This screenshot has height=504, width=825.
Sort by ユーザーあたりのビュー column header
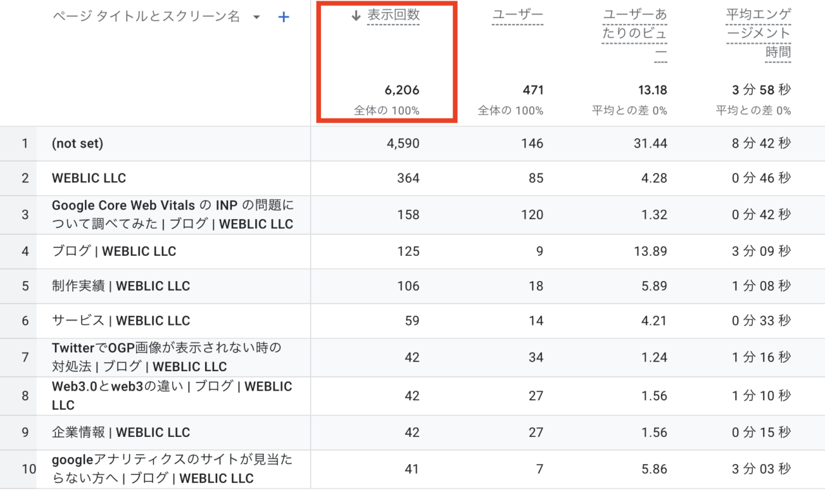(x=635, y=34)
